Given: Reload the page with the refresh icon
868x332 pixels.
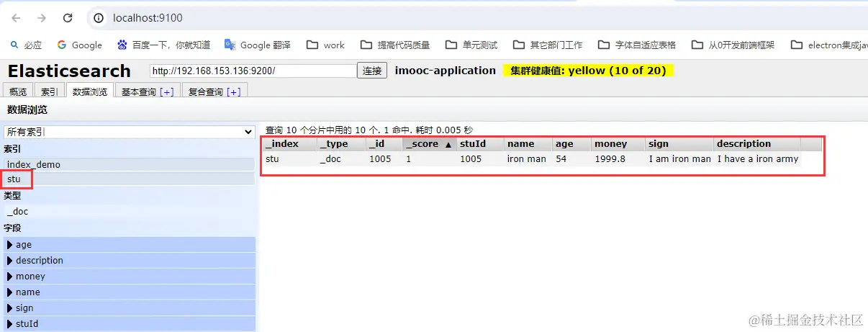Looking at the screenshot, I should tap(67, 17).
